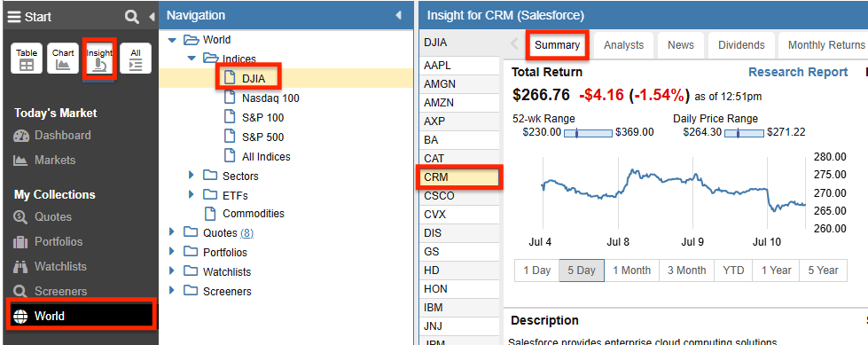Screen dimensions: 868x345
Task: Open the Research Report link
Action: [x=798, y=73]
